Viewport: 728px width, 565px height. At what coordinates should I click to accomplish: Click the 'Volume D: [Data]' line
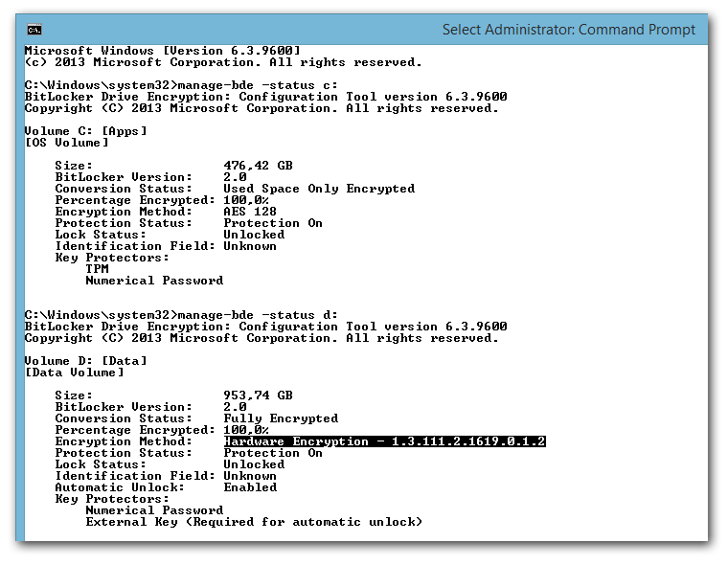point(85,361)
